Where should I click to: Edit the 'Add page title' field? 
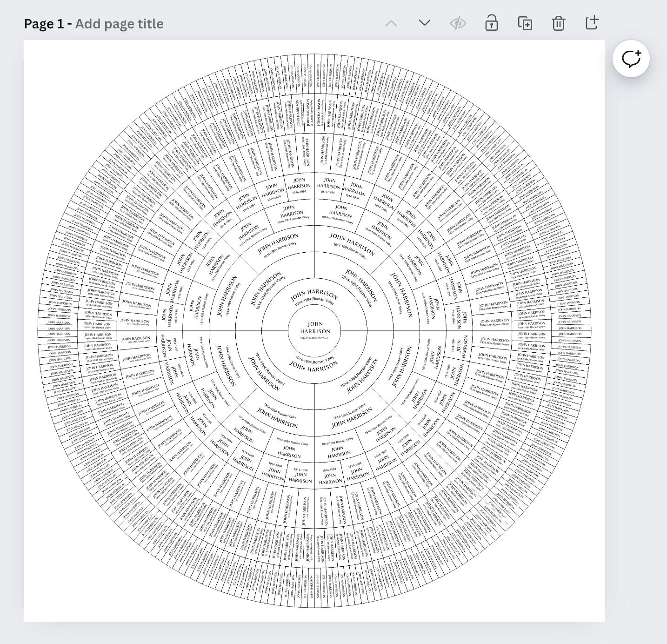119,24
